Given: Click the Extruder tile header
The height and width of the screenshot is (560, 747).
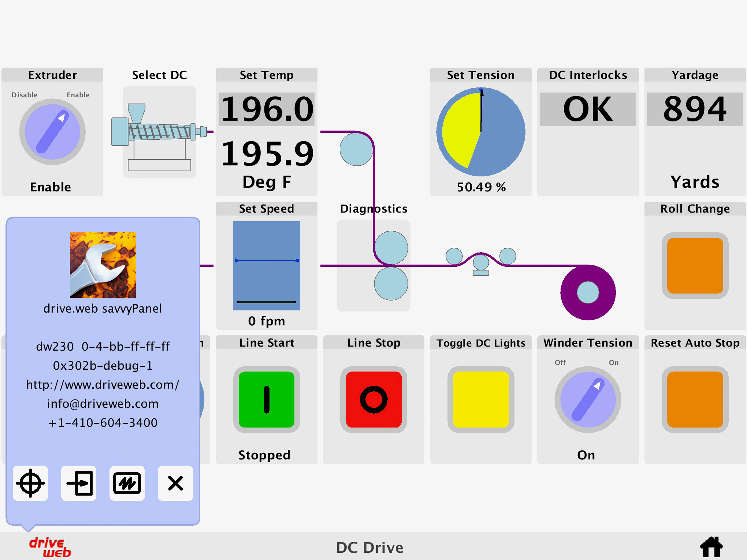Looking at the screenshot, I should pyautogui.click(x=52, y=75).
